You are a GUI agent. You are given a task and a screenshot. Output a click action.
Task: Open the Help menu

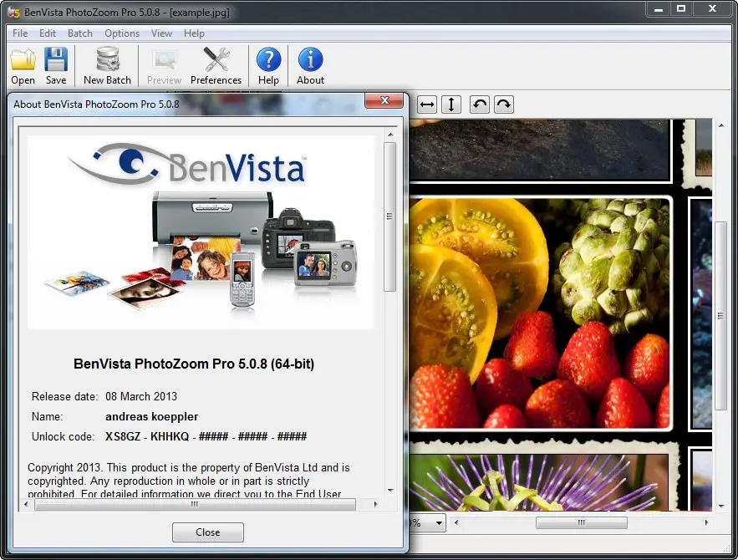click(x=194, y=33)
